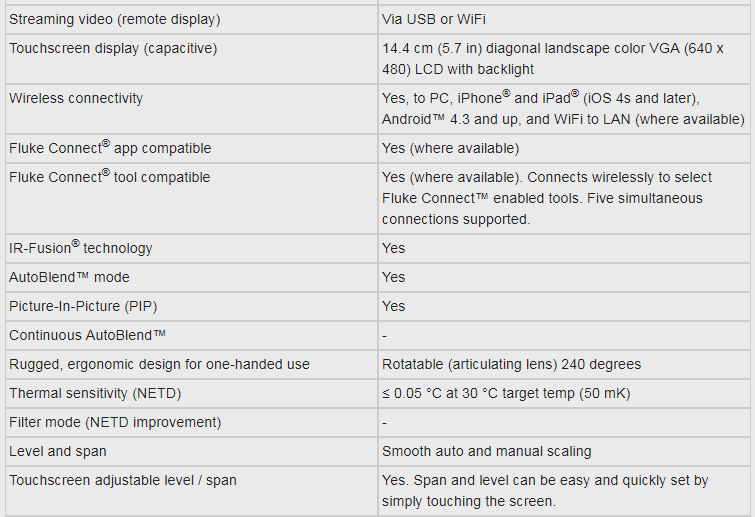Click the "Thermal sensitivity (NETD)" row label
This screenshot has width=755, height=517.
95,393
